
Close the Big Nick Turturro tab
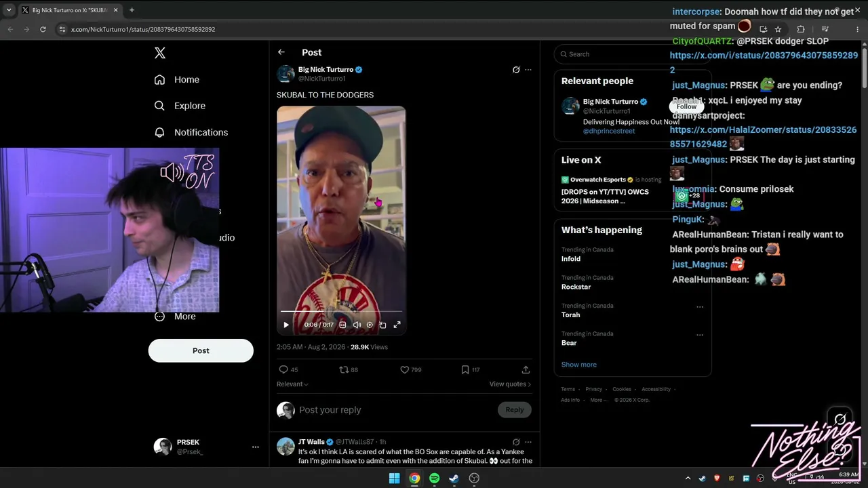pyautogui.click(x=115, y=10)
